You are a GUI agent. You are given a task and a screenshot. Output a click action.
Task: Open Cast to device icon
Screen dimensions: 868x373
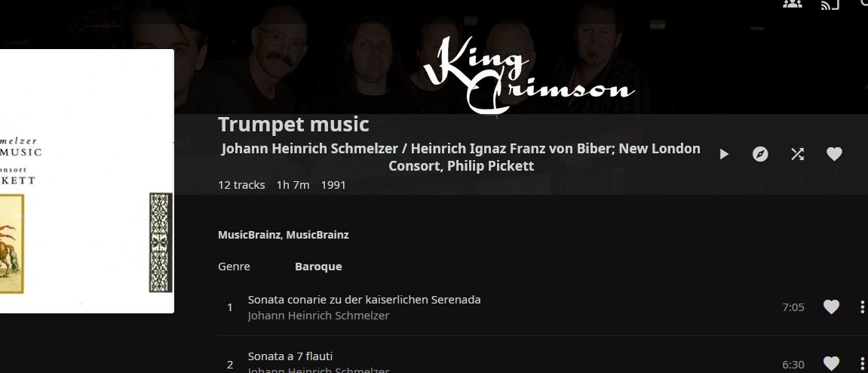click(830, 5)
